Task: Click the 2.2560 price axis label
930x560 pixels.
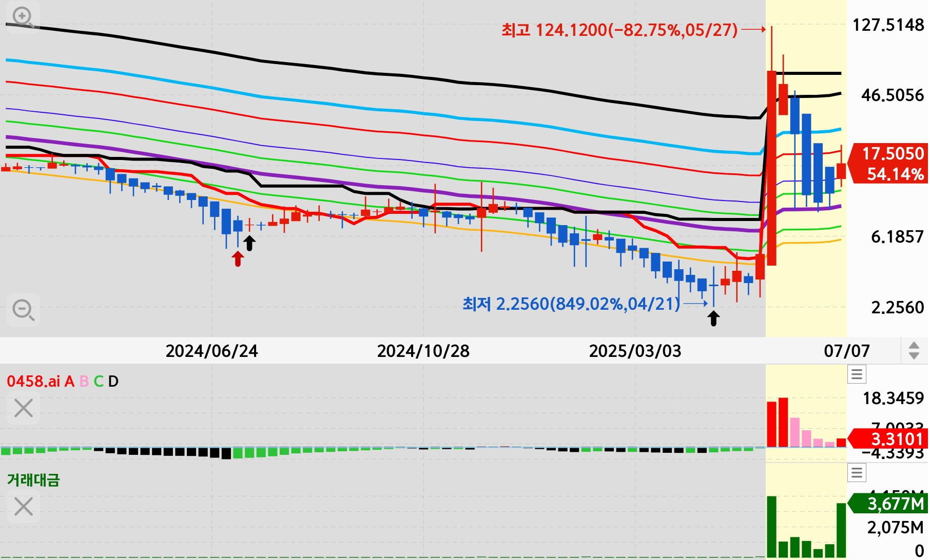Action: pyautogui.click(x=897, y=307)
